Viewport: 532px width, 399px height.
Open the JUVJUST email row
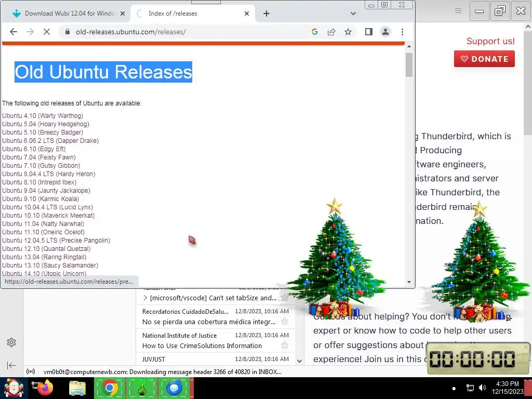pyautogui.click(x=216, y=359)
